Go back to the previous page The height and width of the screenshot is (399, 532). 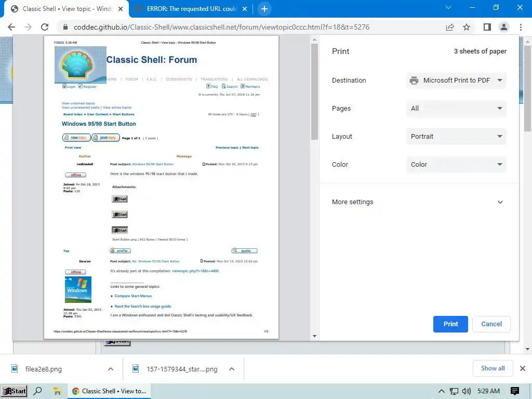click(x=11, y=27)
